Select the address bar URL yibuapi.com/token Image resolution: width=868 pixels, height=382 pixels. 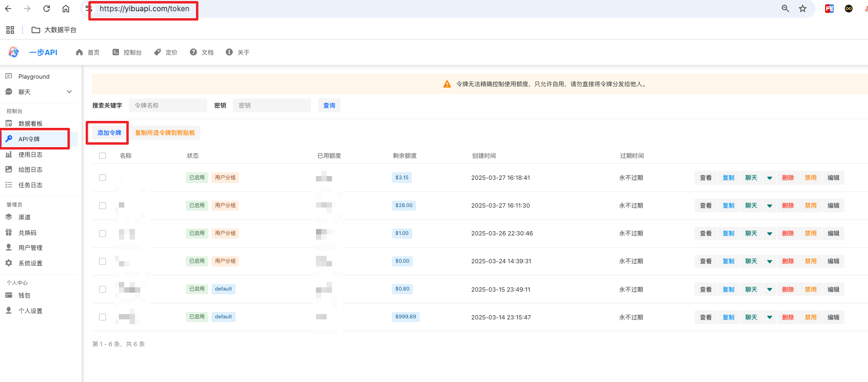pyautogui.click(x=144, y=9)
